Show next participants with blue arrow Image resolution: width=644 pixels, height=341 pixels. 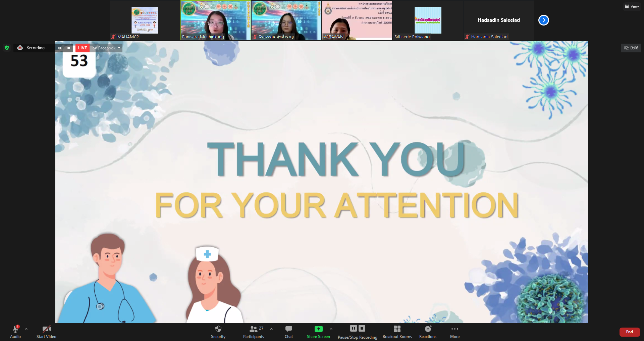click(544, 20)
